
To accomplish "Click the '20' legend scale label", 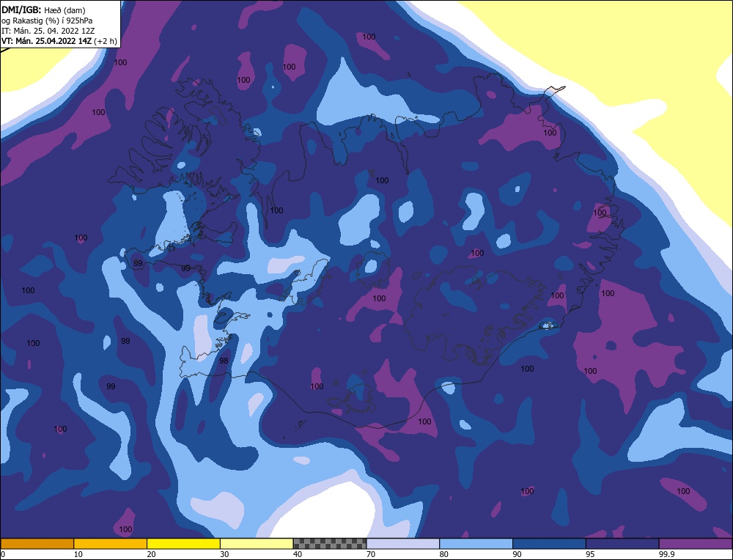I will (152, 554).
